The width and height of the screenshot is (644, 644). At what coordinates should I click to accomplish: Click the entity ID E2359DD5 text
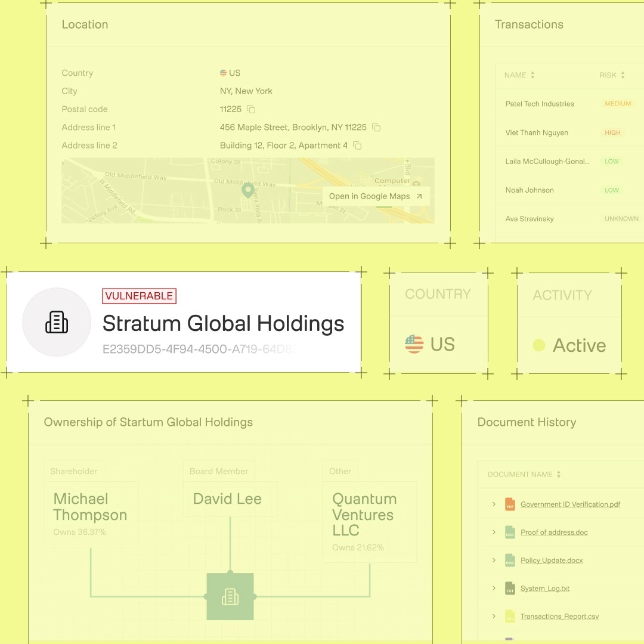(x=199, y=349)
